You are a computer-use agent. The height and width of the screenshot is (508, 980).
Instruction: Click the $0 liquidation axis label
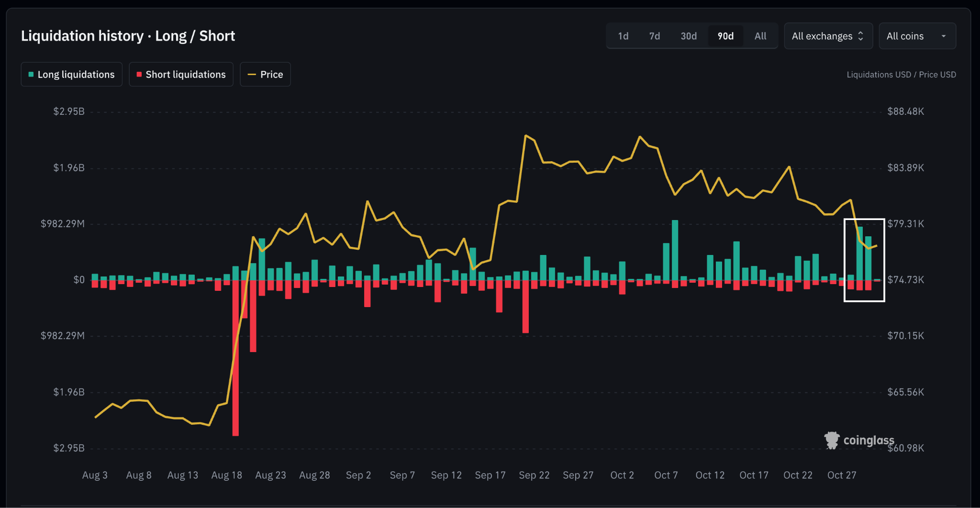click(x=79, y=279)
